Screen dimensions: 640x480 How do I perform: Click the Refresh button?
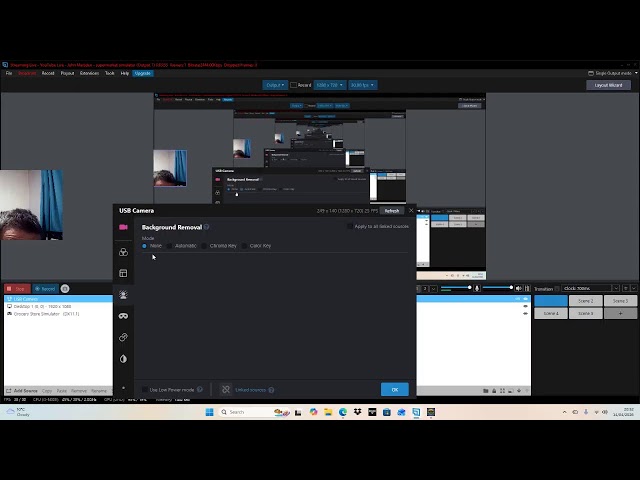[392, 211]
